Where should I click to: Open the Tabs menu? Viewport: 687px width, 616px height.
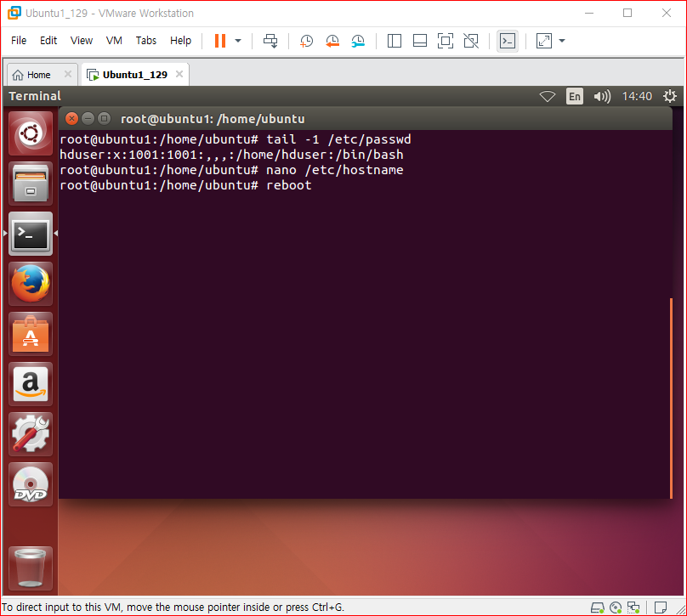click(x=146, y=40)
